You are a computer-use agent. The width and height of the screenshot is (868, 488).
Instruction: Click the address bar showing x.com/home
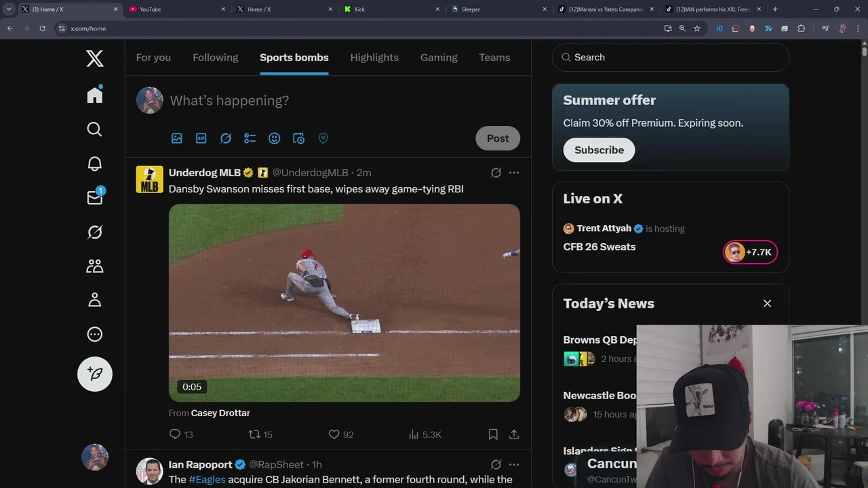point(359,28)
